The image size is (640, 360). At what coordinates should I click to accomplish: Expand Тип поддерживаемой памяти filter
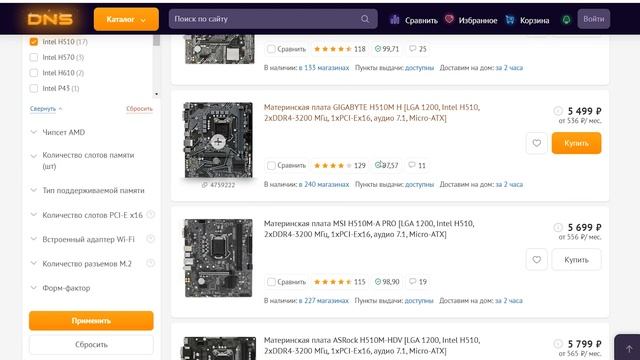pyautogui.click(x=93, y=190)
